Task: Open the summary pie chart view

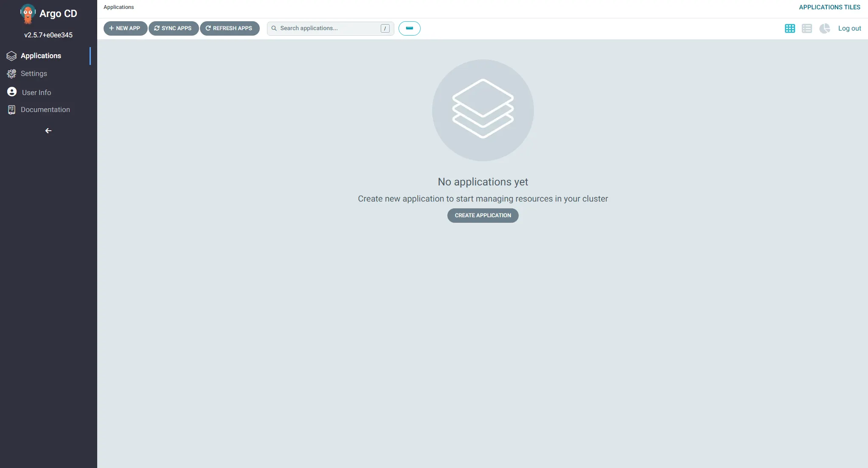Action: (824, 28)
